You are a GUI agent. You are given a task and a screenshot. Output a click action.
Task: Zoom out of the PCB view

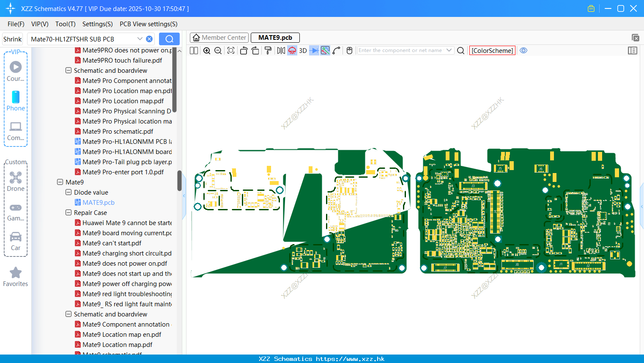tap(218, 51)
